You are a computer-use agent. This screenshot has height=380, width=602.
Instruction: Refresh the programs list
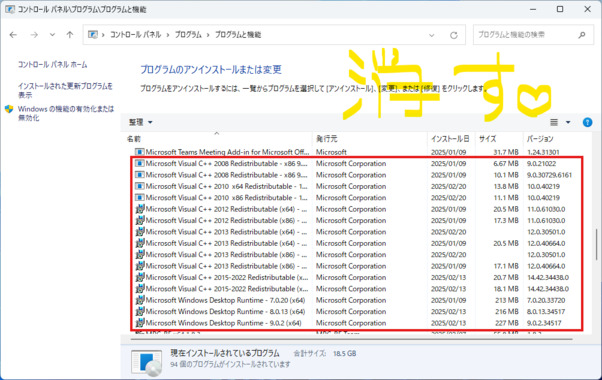(454, 35)
